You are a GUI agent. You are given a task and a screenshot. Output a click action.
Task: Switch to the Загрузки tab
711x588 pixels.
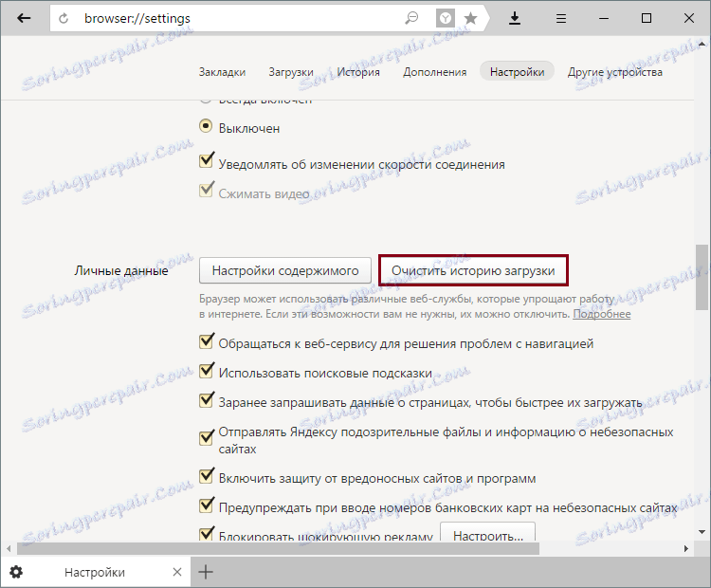(291, 72)
